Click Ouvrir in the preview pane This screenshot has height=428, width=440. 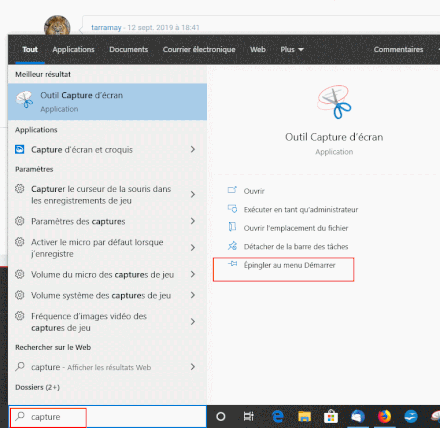tap(254, 191)
